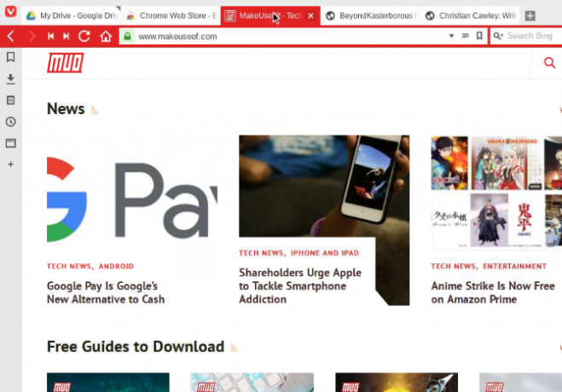Click the green secure padlock icon
Image resolution: width=562 pixels, height=392 pixels.
click(x=127, y=36)
